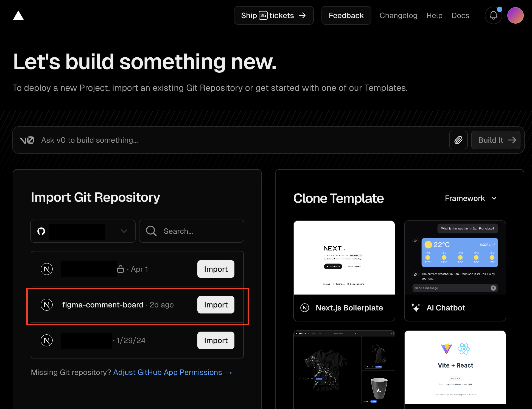Focus the repository Search field
Image resolution: width=532 pixels, height=409 pixels.
click(192, 231)
